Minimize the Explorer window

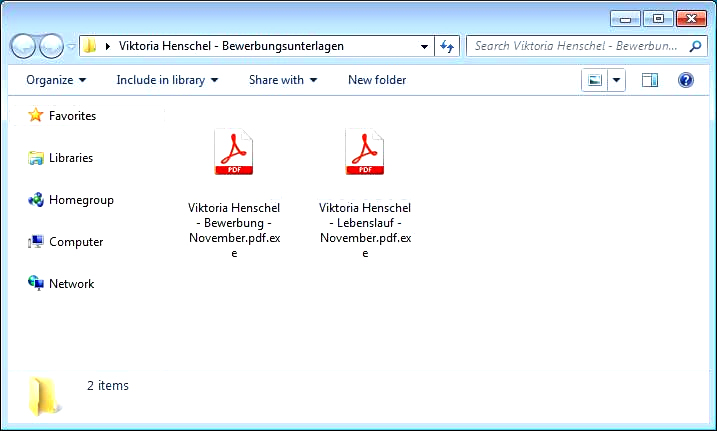[x=625, y=19]
